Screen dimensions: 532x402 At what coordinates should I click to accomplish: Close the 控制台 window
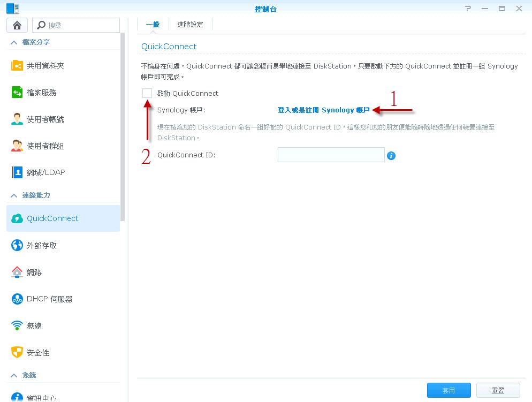tap(519, 9)
